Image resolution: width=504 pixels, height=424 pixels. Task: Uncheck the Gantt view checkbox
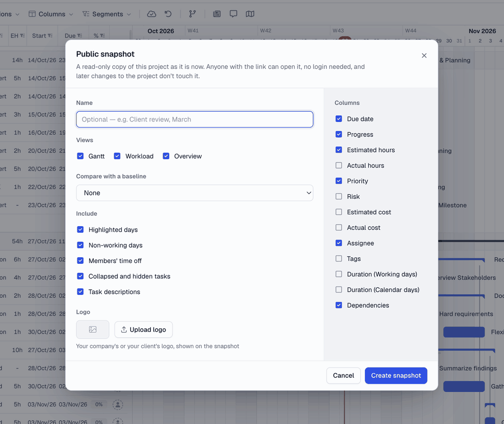(80, 156)
